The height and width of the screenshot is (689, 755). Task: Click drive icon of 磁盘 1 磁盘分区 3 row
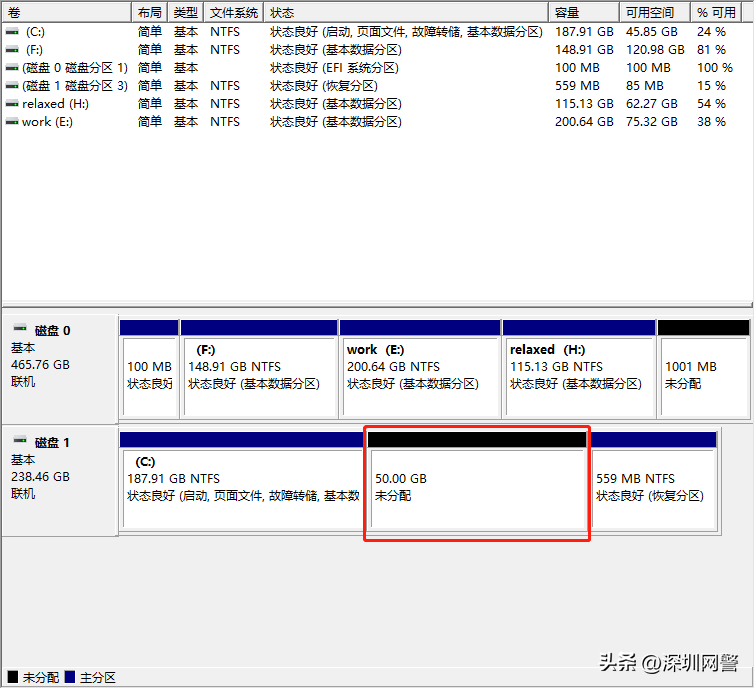pos(12,86)
